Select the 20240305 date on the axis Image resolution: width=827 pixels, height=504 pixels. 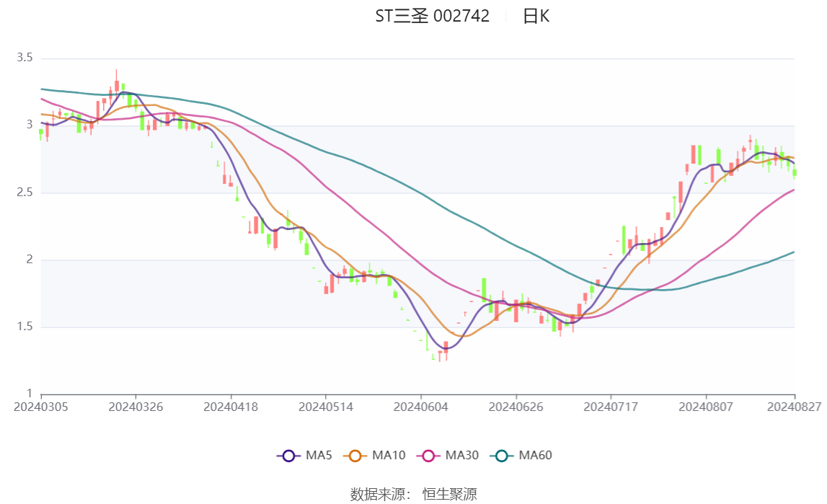[41, 407]
